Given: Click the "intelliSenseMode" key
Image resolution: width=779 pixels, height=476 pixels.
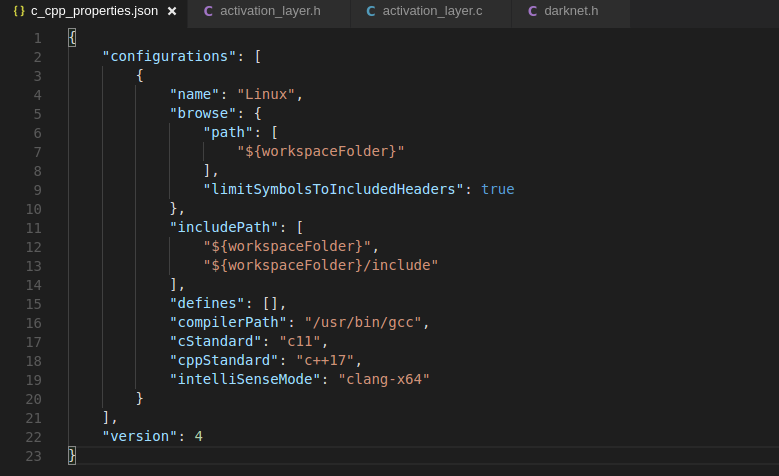Looking at the screenshot, I should [245, 379].
